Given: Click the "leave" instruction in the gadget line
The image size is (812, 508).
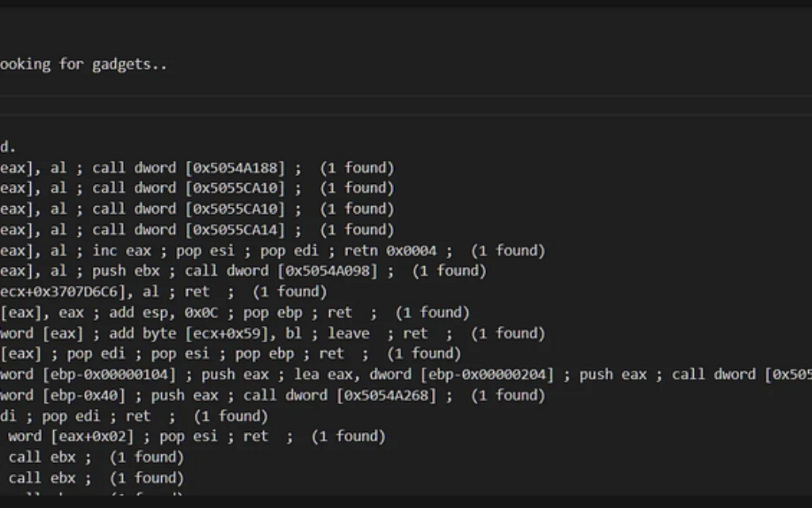Looking at the screenshot, I should tap(348, 333).
